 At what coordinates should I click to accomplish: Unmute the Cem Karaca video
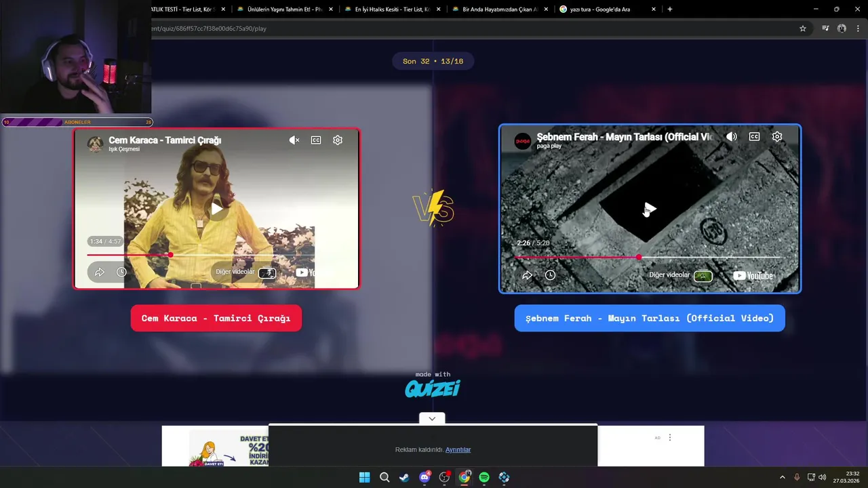(x=294, y=140)
